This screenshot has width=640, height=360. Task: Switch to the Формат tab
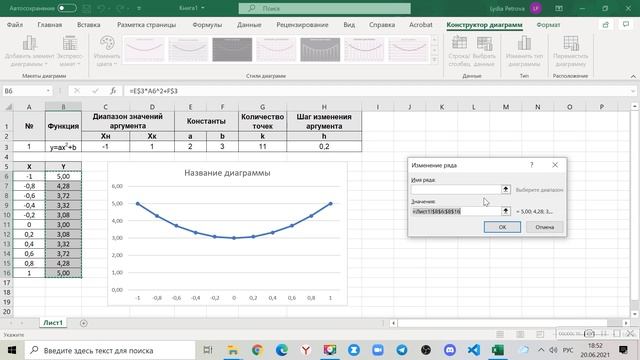point(548,25)
